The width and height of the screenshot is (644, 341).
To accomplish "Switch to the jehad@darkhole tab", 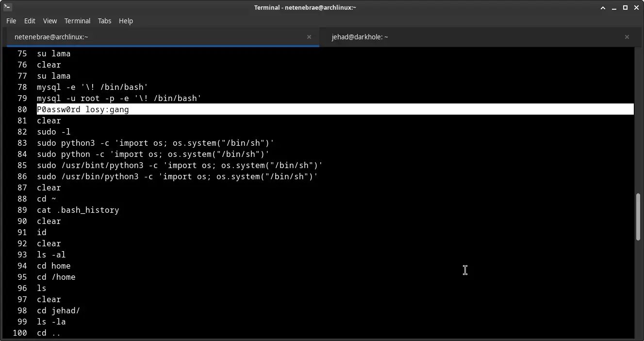I will tap(360, 37).
